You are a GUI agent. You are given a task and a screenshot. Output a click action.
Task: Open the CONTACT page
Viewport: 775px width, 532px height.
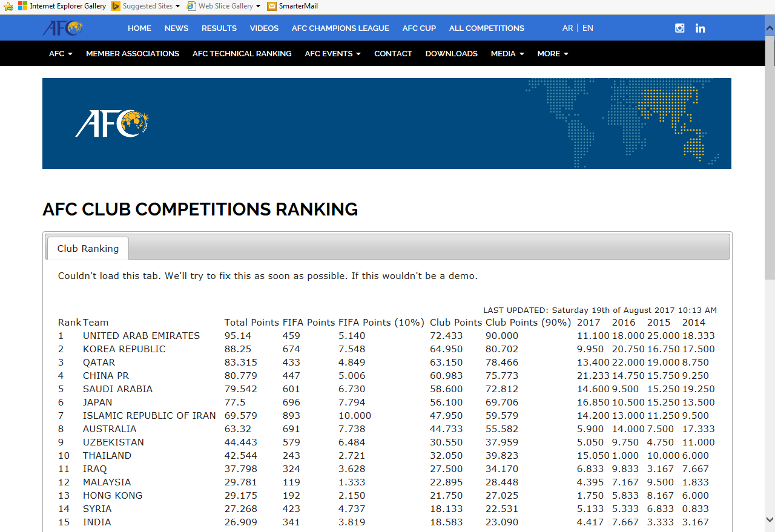pyautogui.click(x=393, y=53)
